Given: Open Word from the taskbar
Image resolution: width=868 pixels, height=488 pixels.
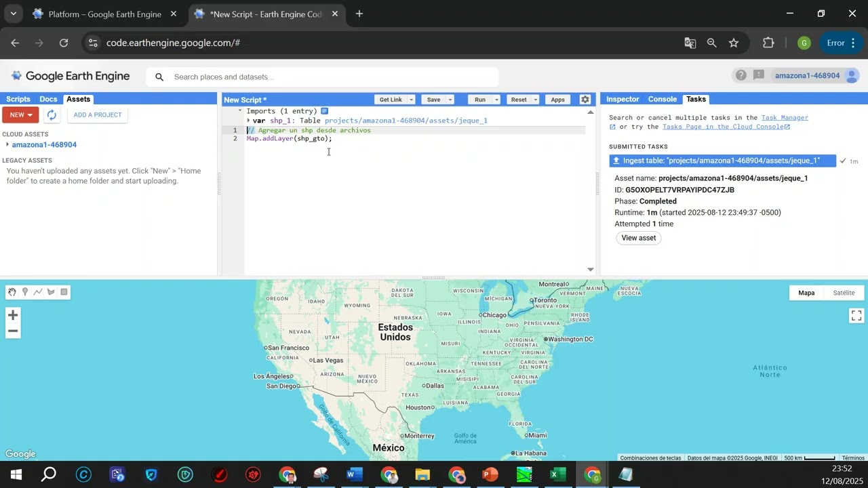Looking at the screenshot, I should coord(354,474).
